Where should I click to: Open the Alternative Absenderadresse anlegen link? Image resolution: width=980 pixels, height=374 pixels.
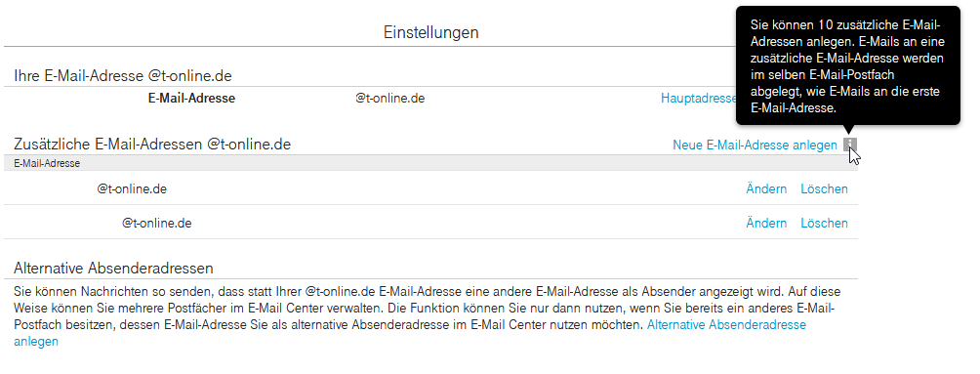coord(726,325)
